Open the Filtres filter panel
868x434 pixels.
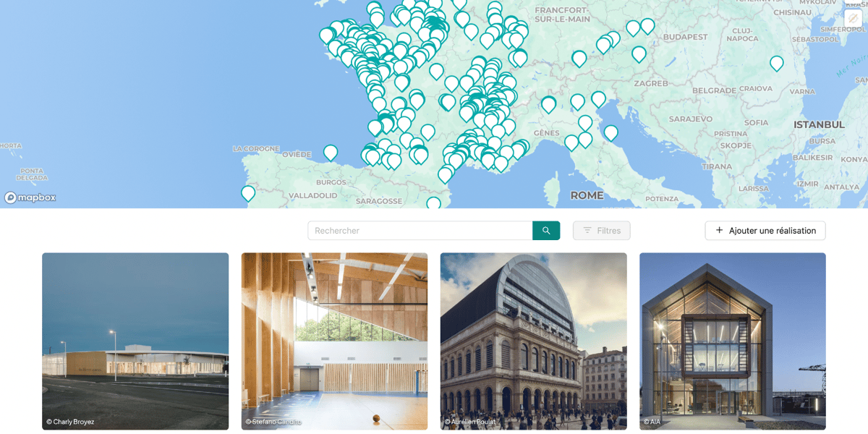tap(602, 231)
